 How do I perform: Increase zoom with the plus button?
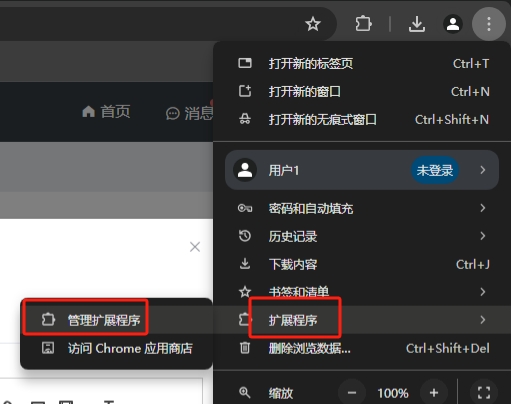click(x=434, y=393)
